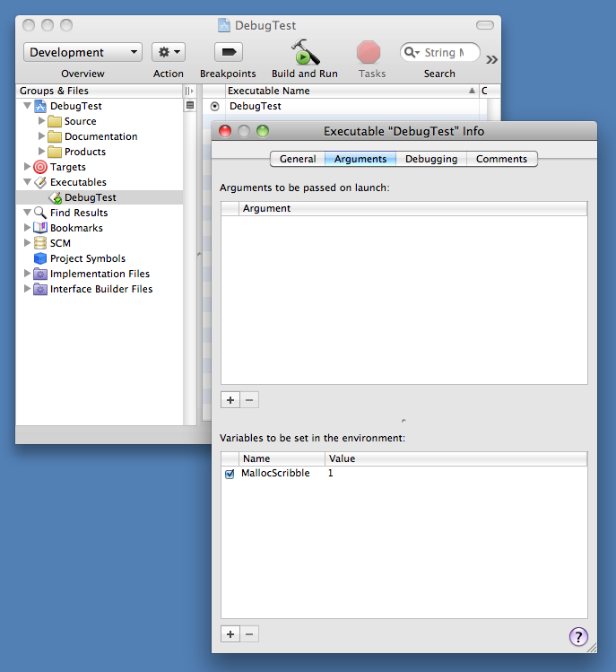Expand the Targets group

pos(27,167)
